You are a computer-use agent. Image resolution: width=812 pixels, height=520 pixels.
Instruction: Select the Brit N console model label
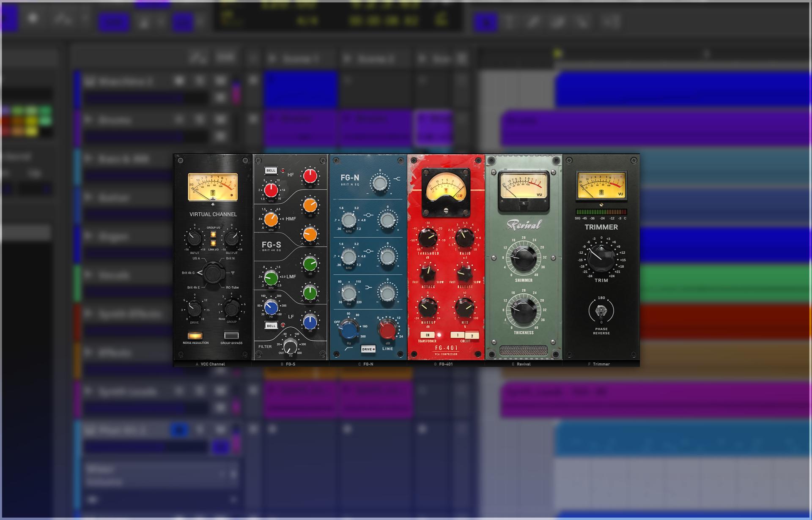point(230,258)
